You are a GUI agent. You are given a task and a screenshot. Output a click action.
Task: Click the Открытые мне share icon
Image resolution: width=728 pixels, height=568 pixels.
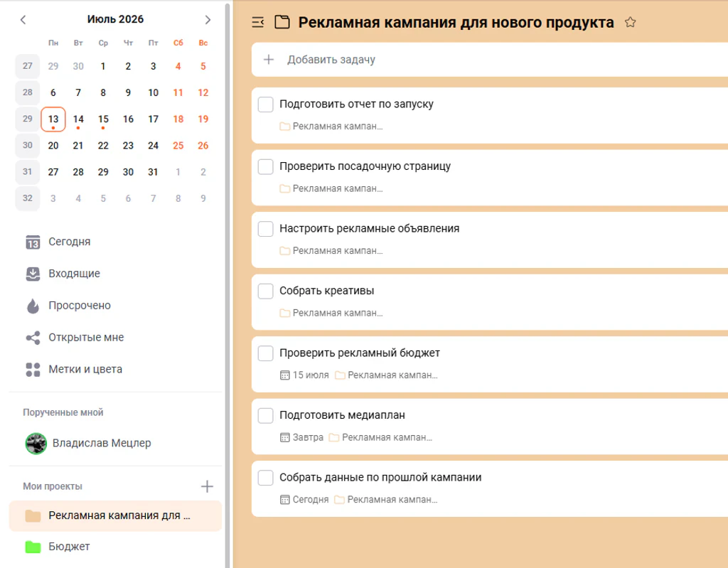coord(33,338)
